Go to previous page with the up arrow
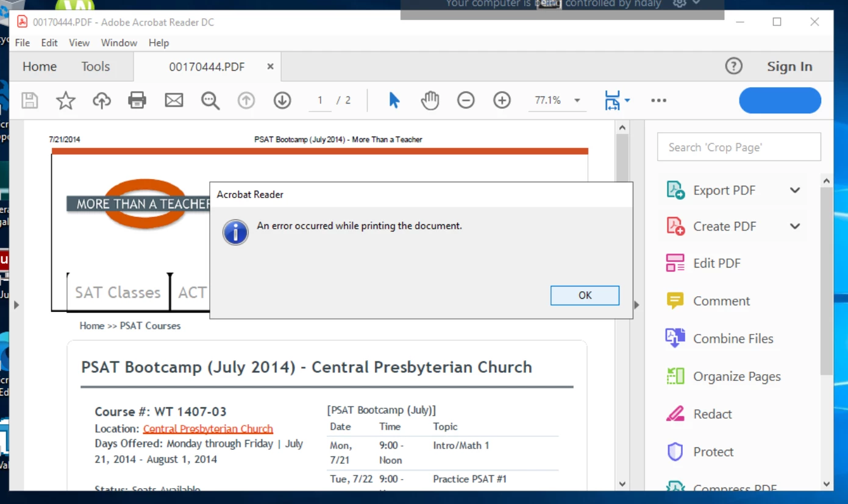 click(x=246, y=101)
